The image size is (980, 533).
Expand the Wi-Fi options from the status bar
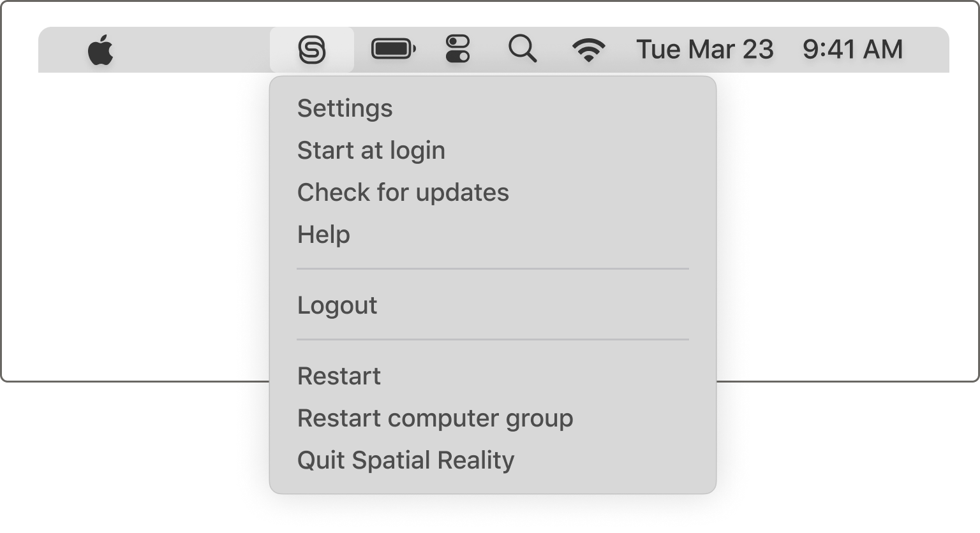click(x=589, y=49)
